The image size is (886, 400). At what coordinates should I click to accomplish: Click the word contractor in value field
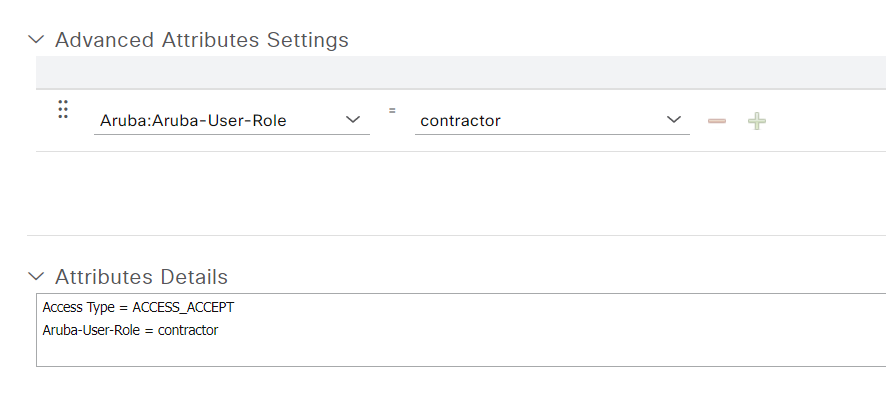pos(461,120)
